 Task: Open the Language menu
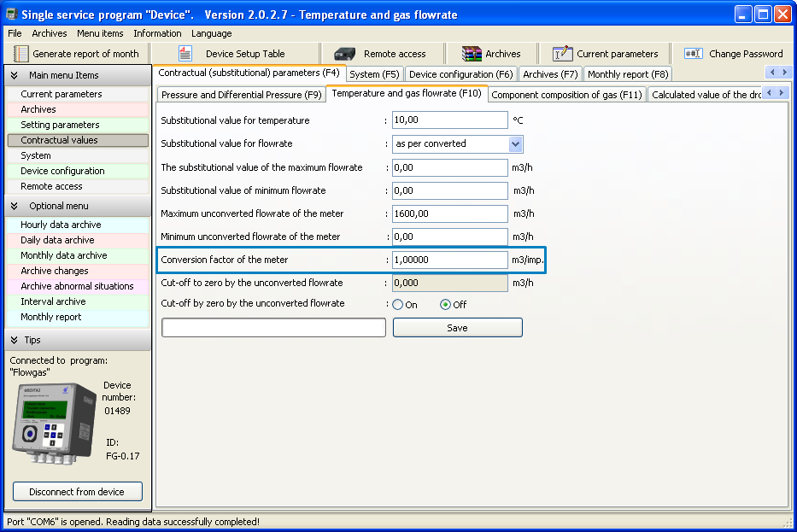(x=212, y=33)
